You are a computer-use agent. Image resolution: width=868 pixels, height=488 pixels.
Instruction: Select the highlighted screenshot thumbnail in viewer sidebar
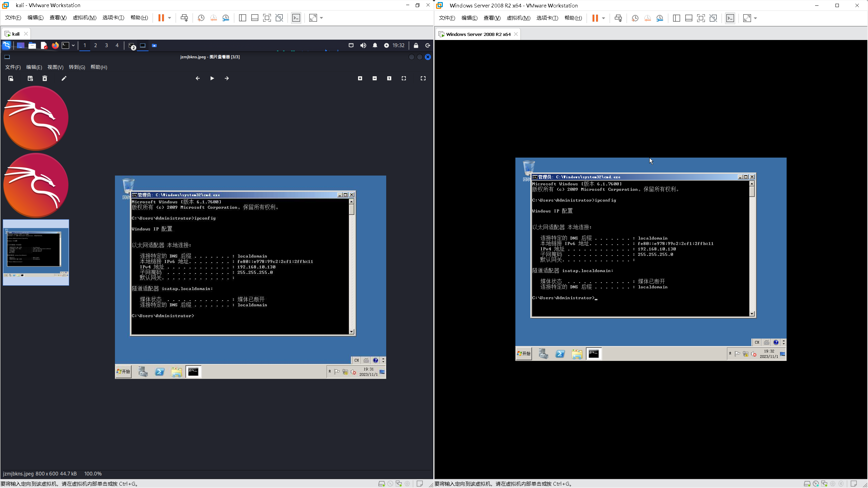36,252
